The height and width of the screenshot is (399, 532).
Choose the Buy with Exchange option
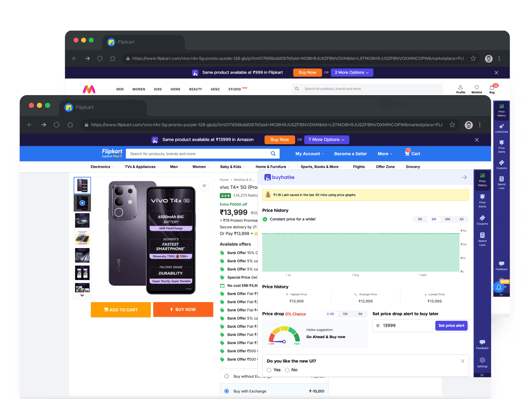pyautogui.click(x=227, y=391)
